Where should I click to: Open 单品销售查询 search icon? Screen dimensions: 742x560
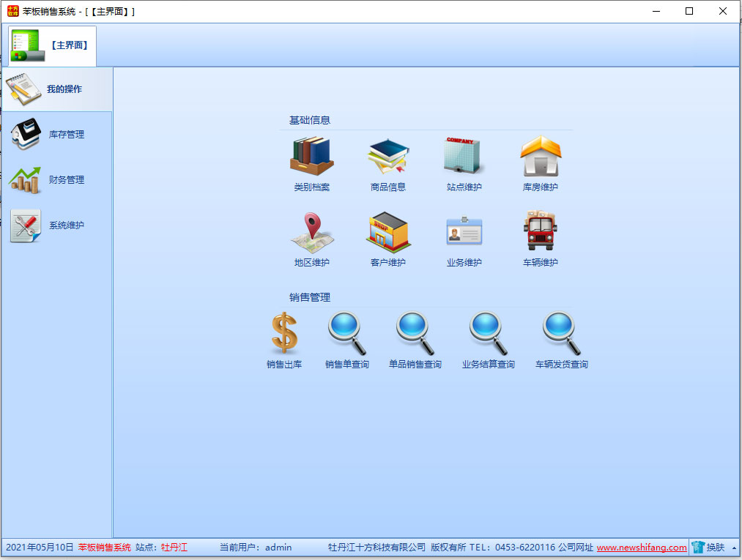coord(415,334)
